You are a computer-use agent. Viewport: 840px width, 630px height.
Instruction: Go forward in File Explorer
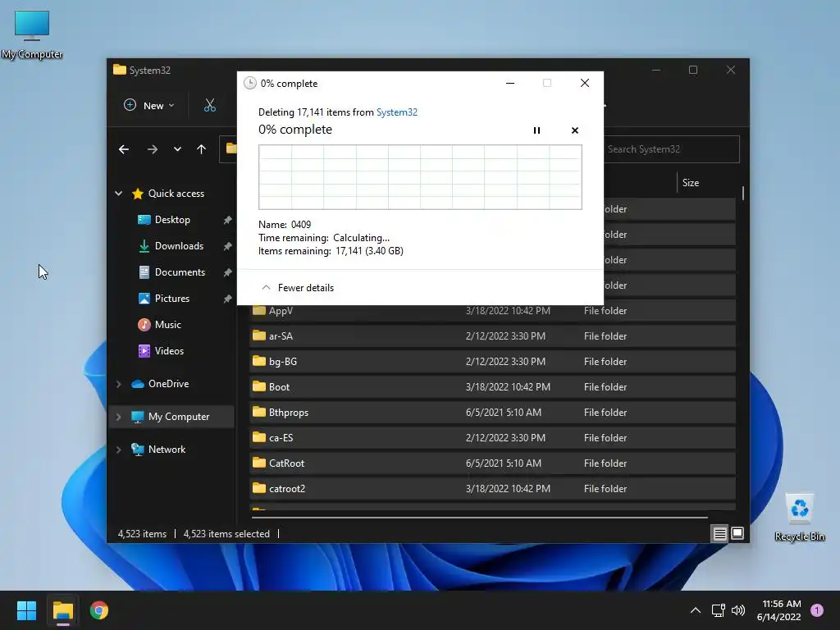153,149
